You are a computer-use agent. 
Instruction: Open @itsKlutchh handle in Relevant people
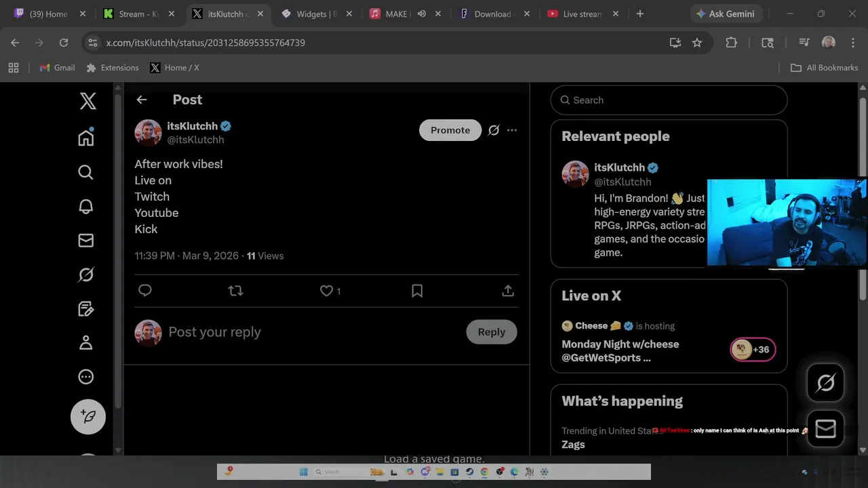tap(623, 182)
